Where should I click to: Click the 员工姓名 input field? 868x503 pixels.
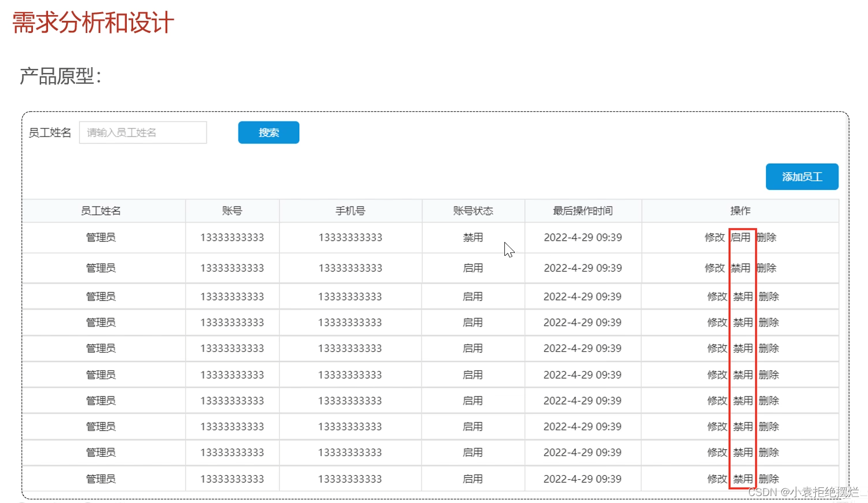[142, 132]
